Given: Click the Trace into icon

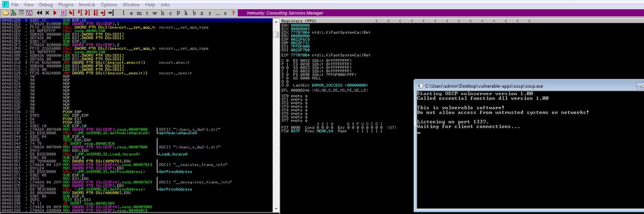Looking at the screenshot, I should click(87, 13).
